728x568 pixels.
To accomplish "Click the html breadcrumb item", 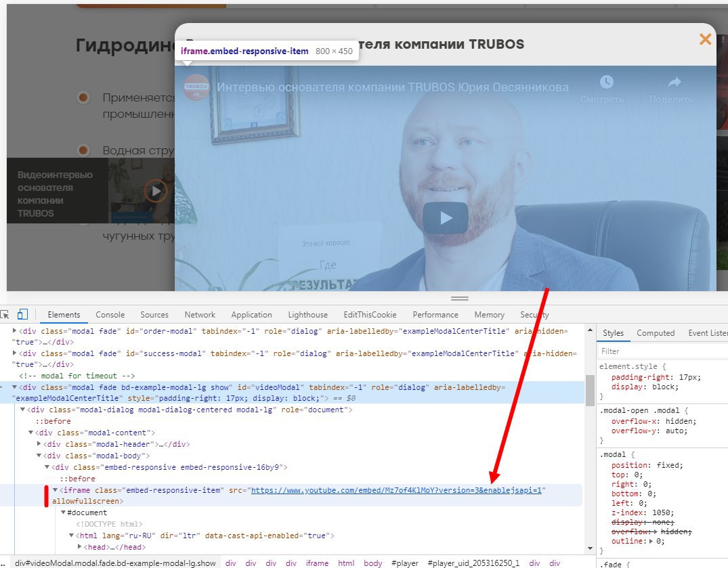I will click(346, 563).
